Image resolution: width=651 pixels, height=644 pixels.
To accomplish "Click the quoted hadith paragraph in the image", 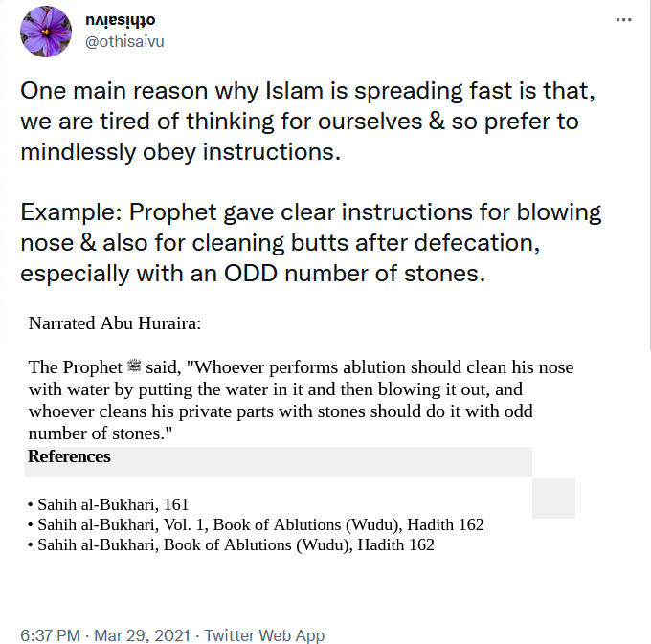I will pos(301,400).
